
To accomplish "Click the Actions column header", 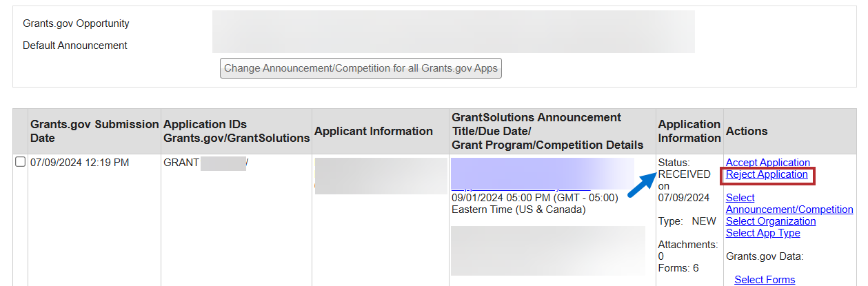I will point(747,131).
